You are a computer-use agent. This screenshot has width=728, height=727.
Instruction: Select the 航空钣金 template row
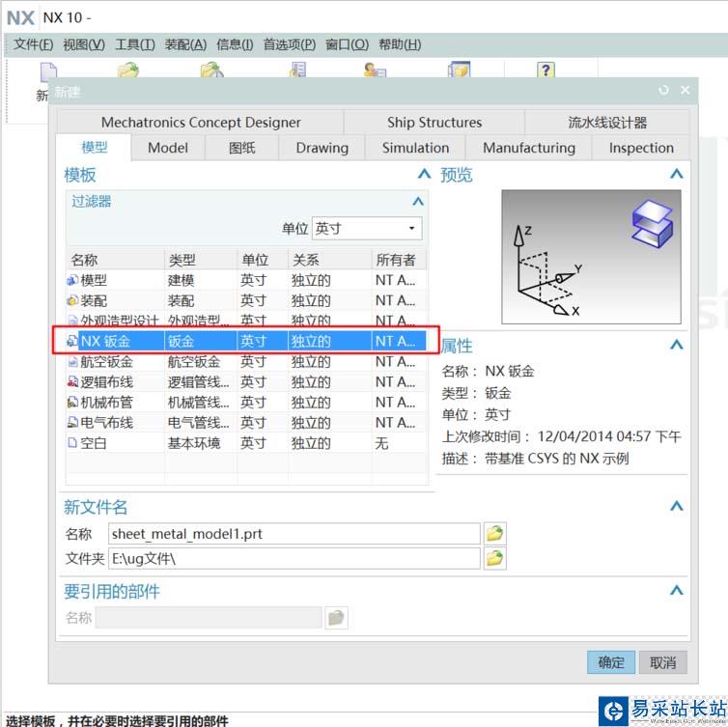(x=246, y=361)
